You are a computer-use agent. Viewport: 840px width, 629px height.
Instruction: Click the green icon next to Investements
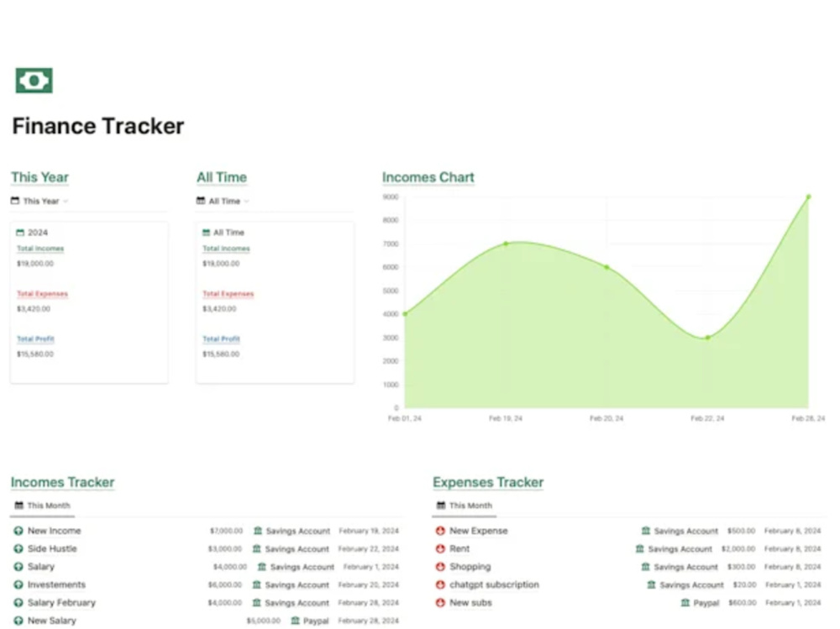(x=18, y=584)
